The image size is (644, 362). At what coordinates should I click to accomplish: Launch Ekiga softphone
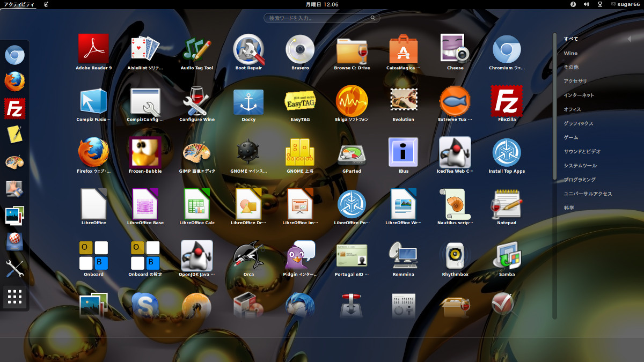[x=352, y=100]
